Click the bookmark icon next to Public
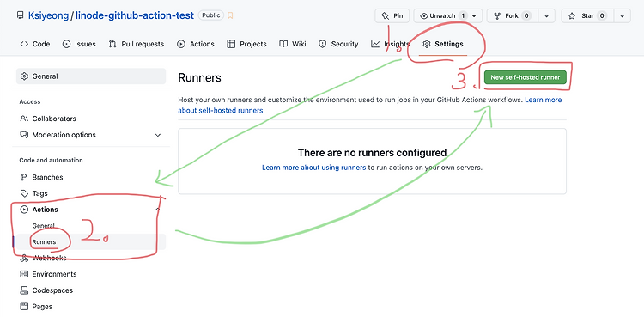The height and width of the screenshot is (317, 644). [230, 15]
